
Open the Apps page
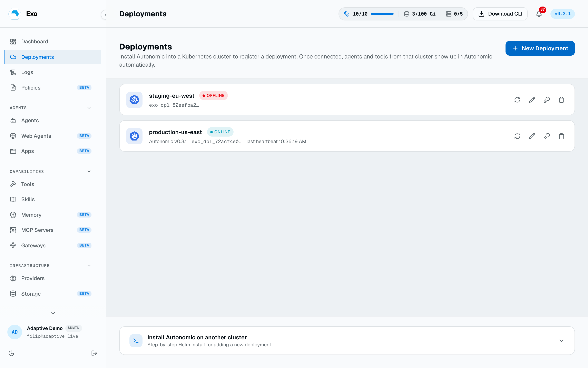[53, 151]
